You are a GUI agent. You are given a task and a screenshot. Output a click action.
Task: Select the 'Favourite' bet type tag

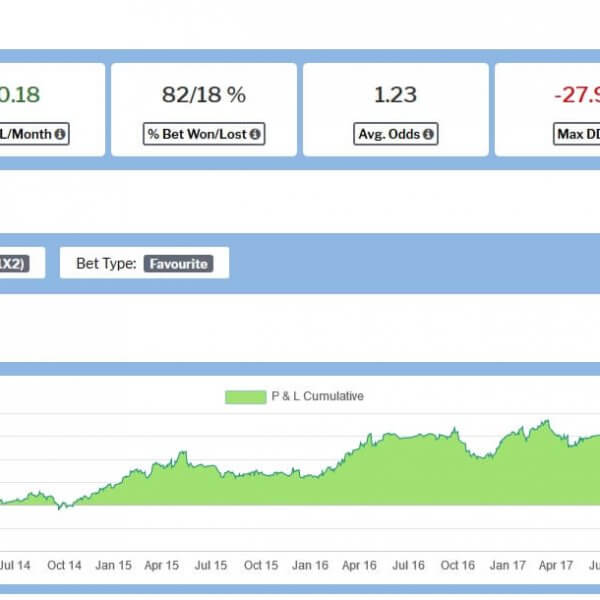[178, 264]
